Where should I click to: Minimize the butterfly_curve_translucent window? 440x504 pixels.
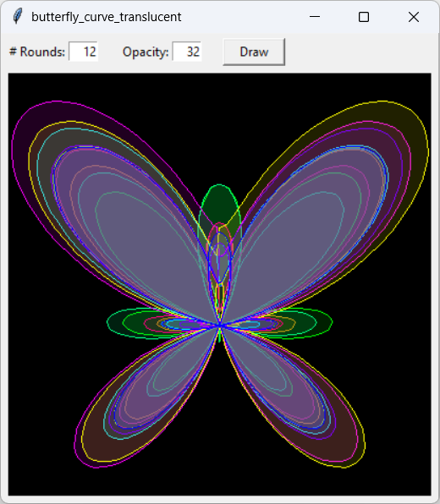(315, 17)
